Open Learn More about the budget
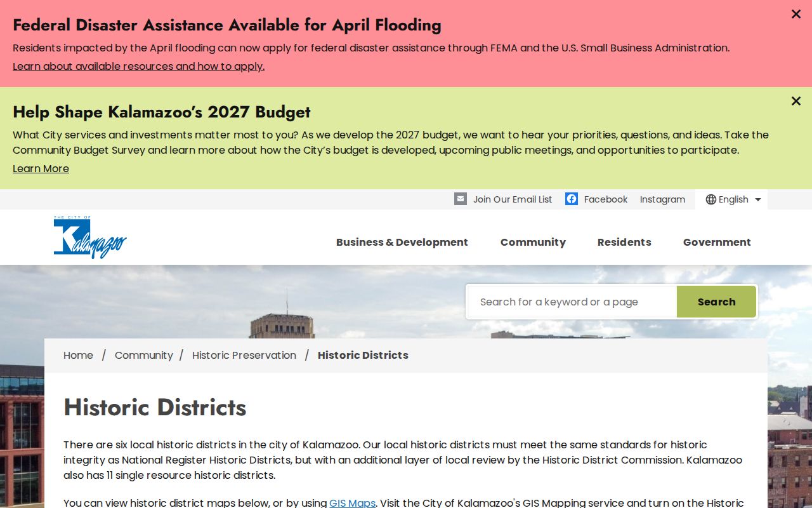This screenshot has width=812, height=508. click(41, 168)
